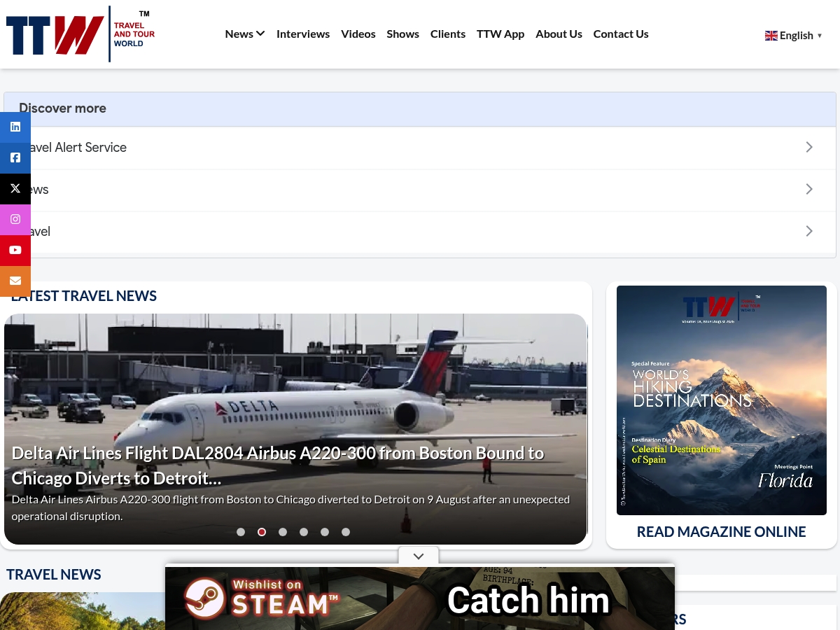Viewport: 840px width, 630px height.
Task: Expand the News row chevron in Discover more
Action: coord(809,189)
